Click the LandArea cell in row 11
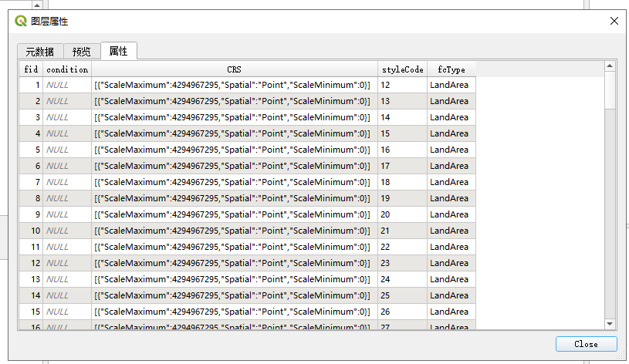The width and height of the screenshot is (629, 364). click(451, 247)
